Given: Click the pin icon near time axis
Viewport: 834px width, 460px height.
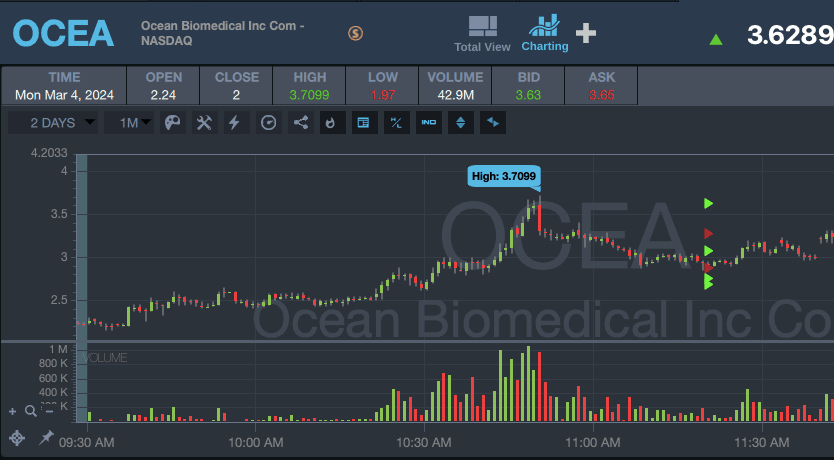Looking at the screenshot, I should (46, 438).
